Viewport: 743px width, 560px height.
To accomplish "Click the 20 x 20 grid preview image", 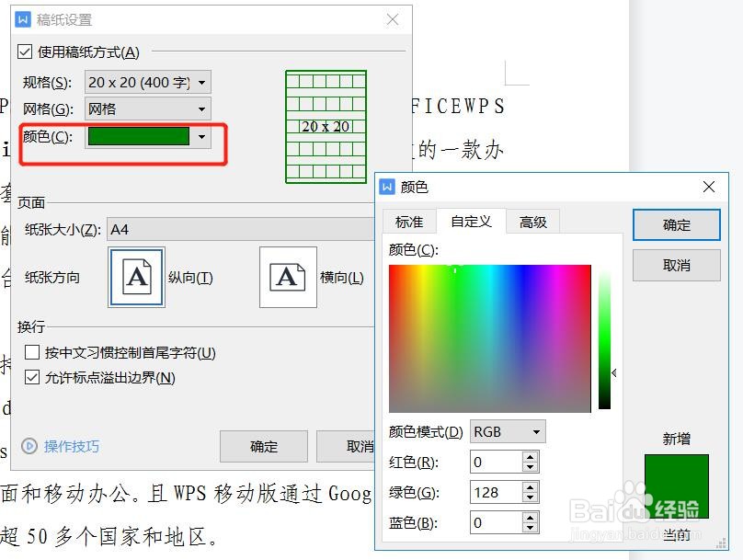I will [x=326, y=126].
